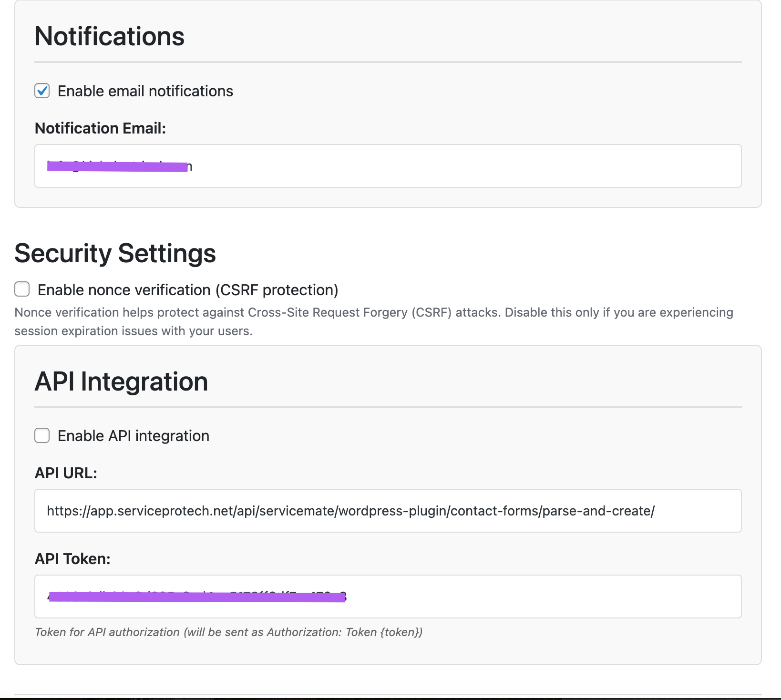Image resolution: width=781 pixels, height=700 pixels.
Task: Click the italic token authorization hint text
Action: [x=228, y=632]
